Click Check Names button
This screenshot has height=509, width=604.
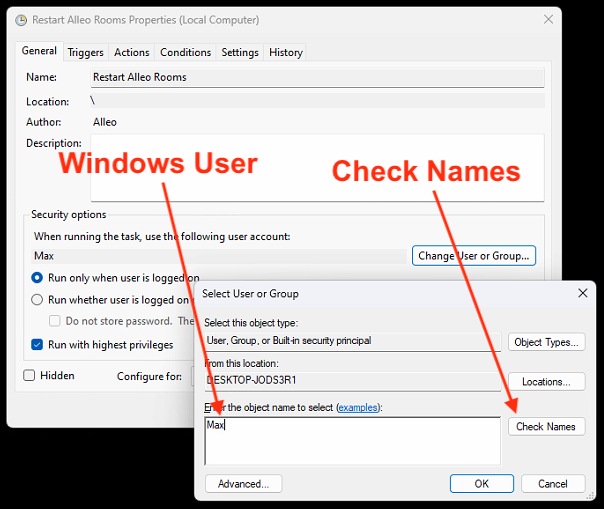point(547,427)
